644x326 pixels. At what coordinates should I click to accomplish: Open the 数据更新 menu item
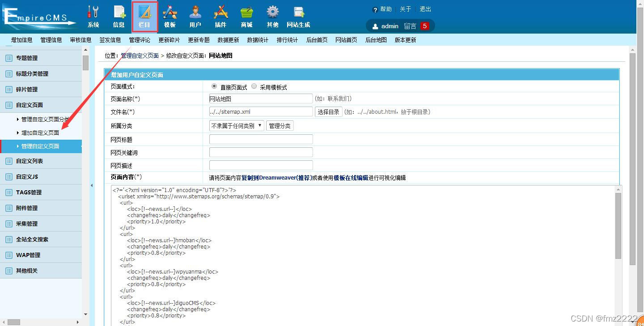pos(228,40)
